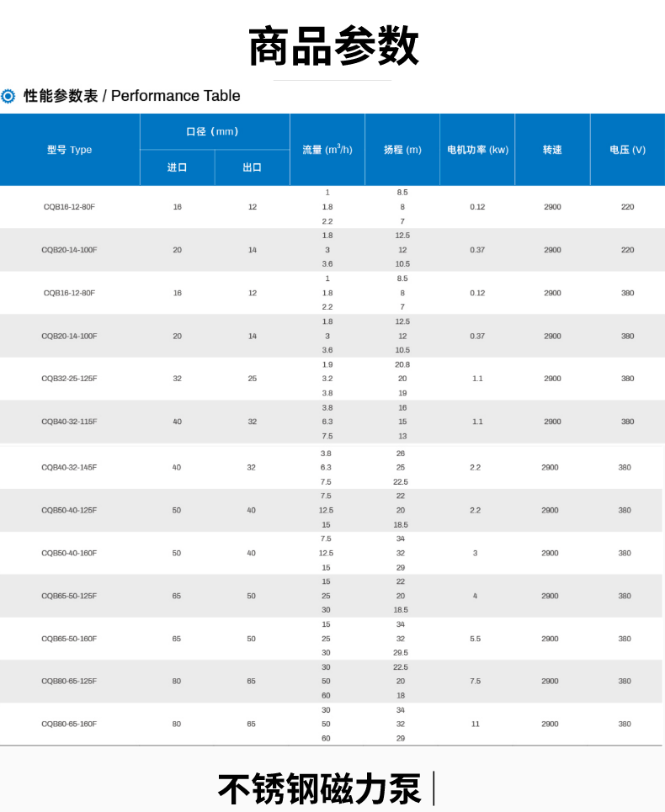The image size is (665, 812).
Task: Select the 流量 (m³/h) column header
Action: pos(327,150)
